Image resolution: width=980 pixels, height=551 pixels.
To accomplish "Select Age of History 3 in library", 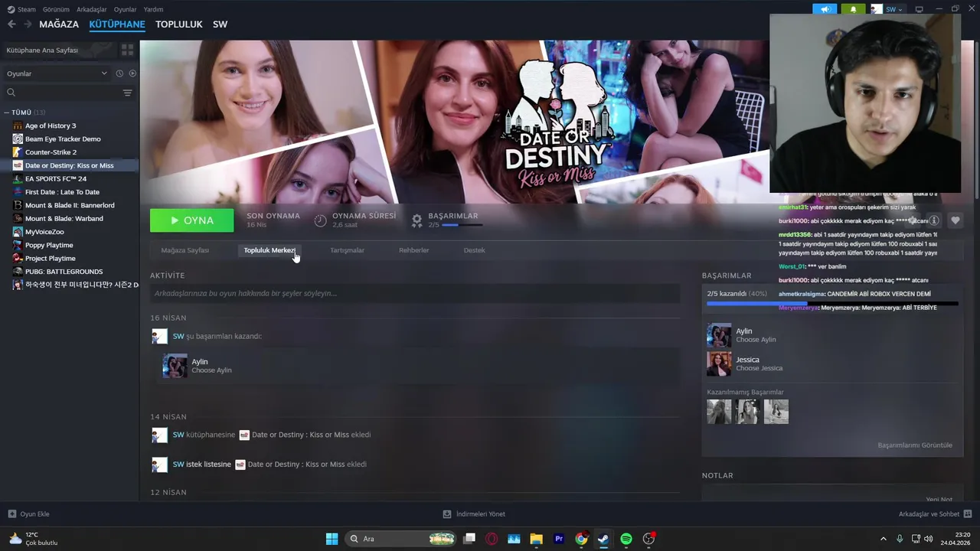I will click(51, 126).
